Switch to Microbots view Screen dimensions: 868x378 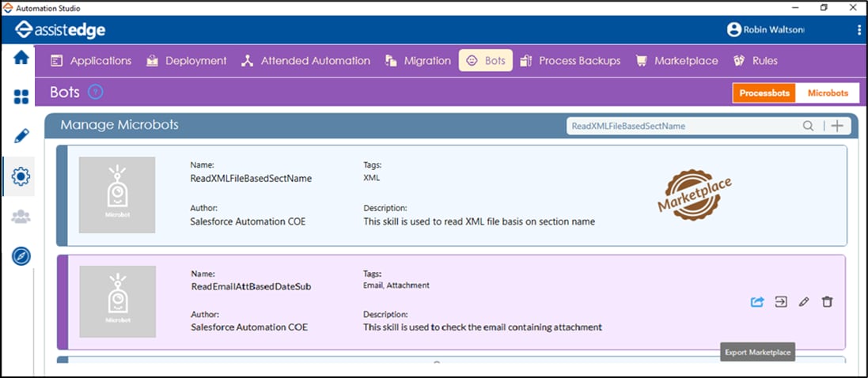(x=828, y=93)
